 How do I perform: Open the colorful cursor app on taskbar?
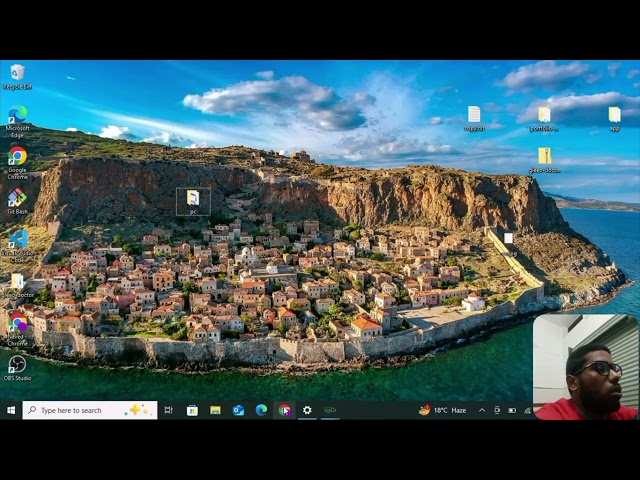click(284, 410)
